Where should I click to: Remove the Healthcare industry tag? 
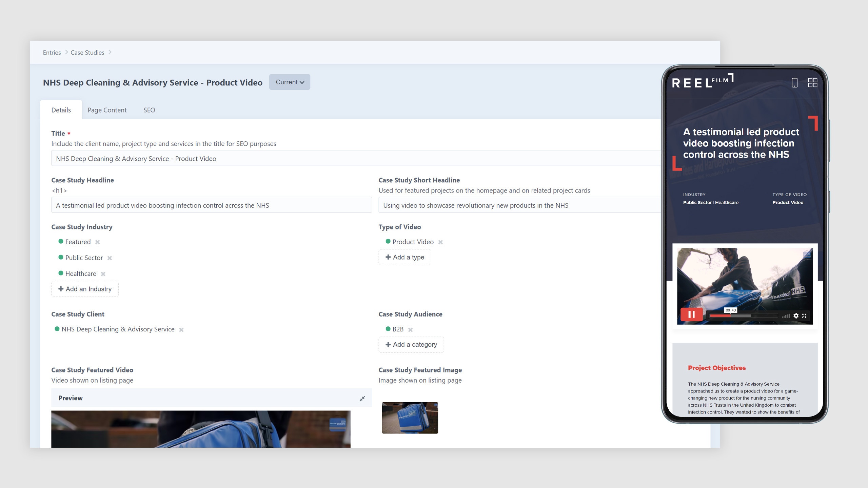click(x=103, y=274)
